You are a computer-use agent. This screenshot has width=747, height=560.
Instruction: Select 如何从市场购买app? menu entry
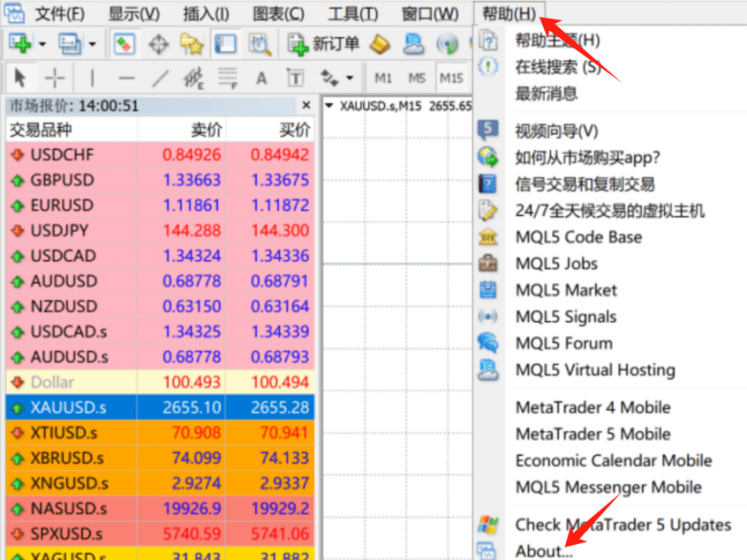click(587, 158)
